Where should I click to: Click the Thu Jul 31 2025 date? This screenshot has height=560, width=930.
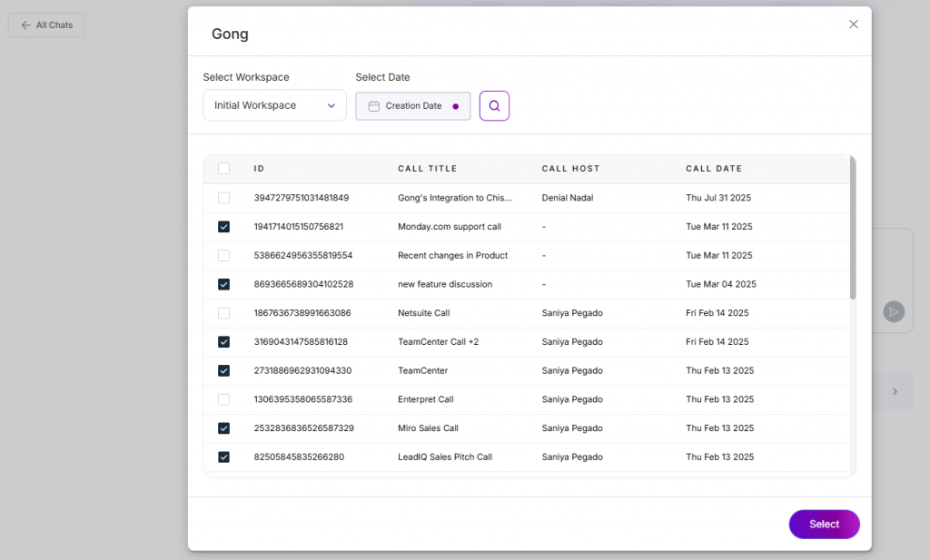(x=718, y=198)
